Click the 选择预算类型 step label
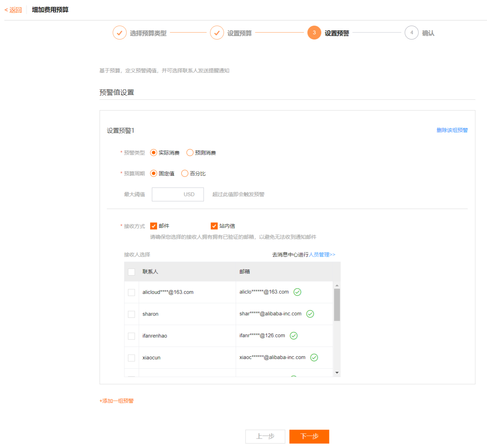Viewport: 487px width, 448px height. pos(148,33)
